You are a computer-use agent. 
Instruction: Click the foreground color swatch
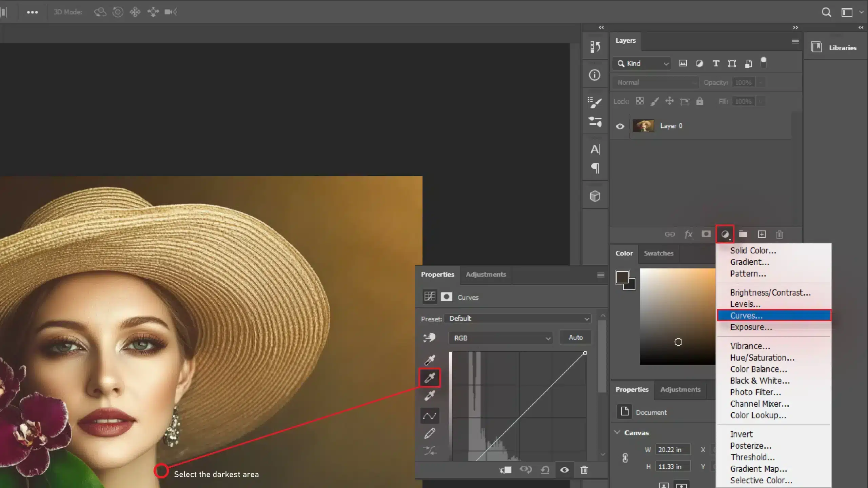(622, 277)
